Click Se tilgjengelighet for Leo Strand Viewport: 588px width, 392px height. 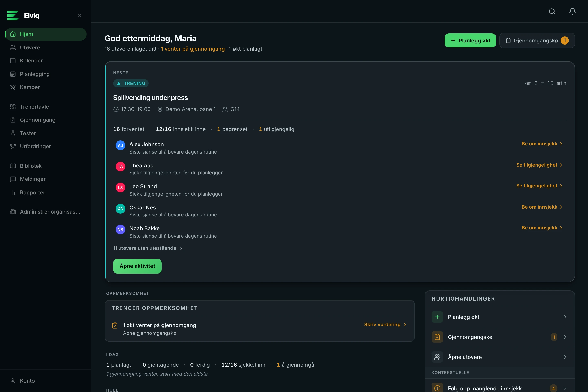(x=539, y=186)
